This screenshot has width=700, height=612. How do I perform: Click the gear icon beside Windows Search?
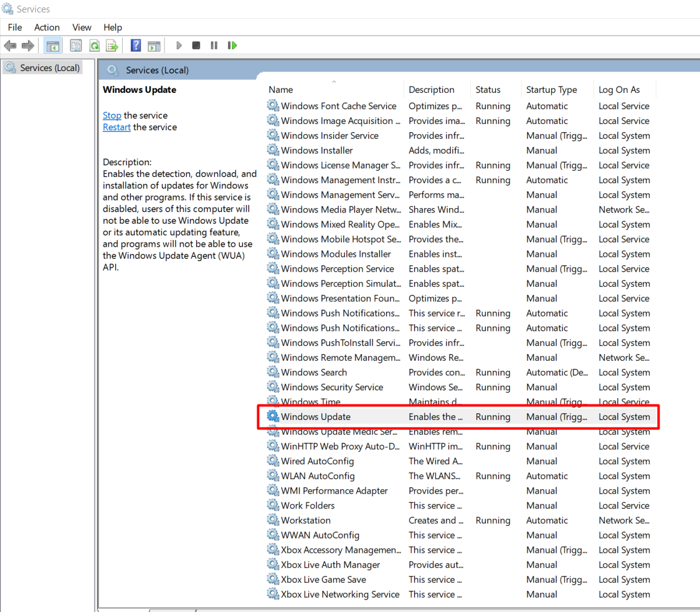point(273,372)
